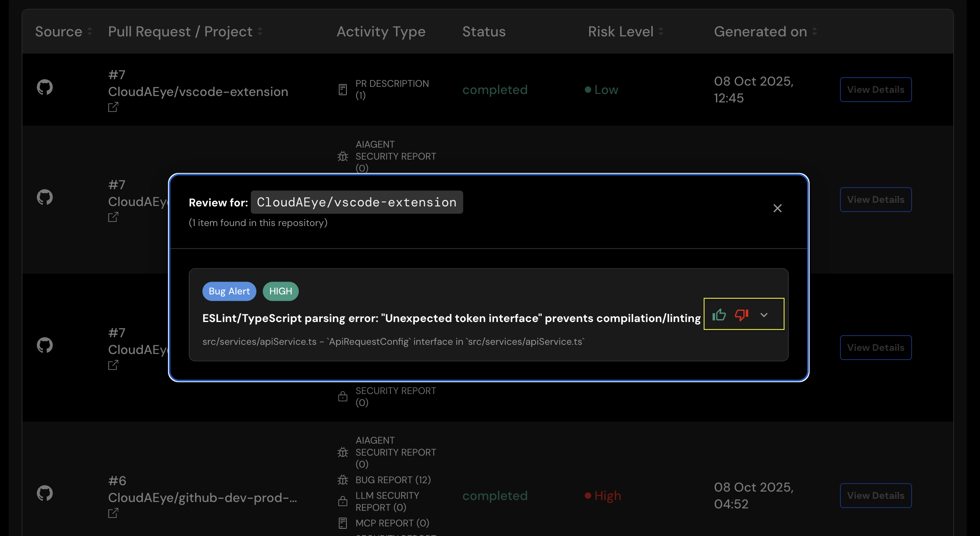Click GitHub source icon for #6 row
The width and height of the screenshot is (980, 536).
[45, 493]
